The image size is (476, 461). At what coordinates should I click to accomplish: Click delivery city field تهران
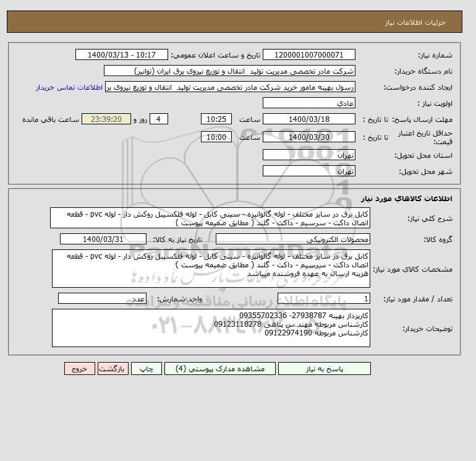[x=308, y=171]
